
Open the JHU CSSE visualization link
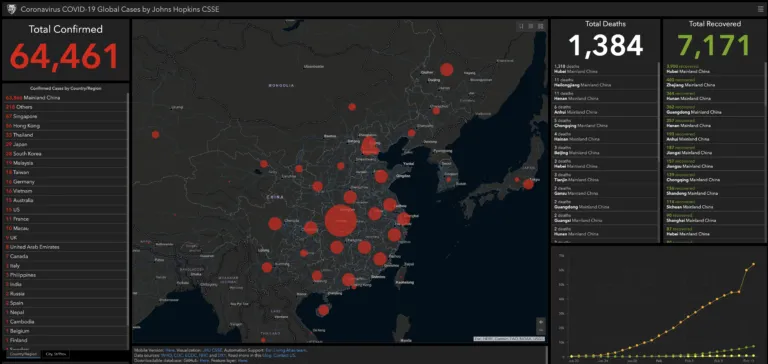212,350
